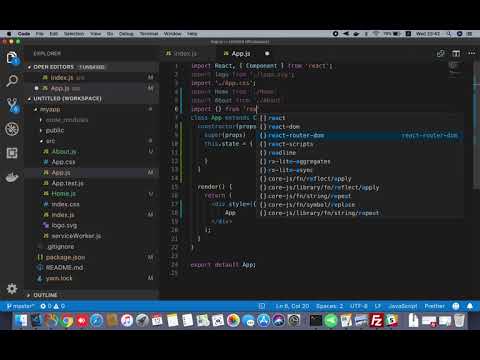This screenshot has width=480, height=360.
Task: Open the App Store from the Dock
Action: click(x=263, y=321)
